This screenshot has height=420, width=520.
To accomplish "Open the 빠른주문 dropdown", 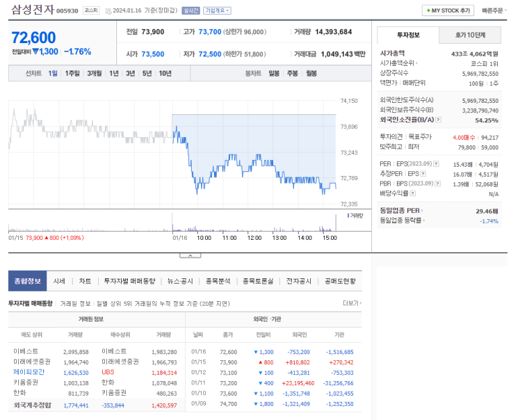I will pyautogui.click(x=494, y=11).
